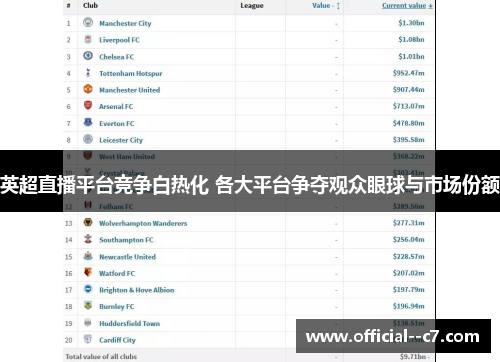Click the Newcastle United club crest
Screen dimensions: 500x362
coord(88,256)
